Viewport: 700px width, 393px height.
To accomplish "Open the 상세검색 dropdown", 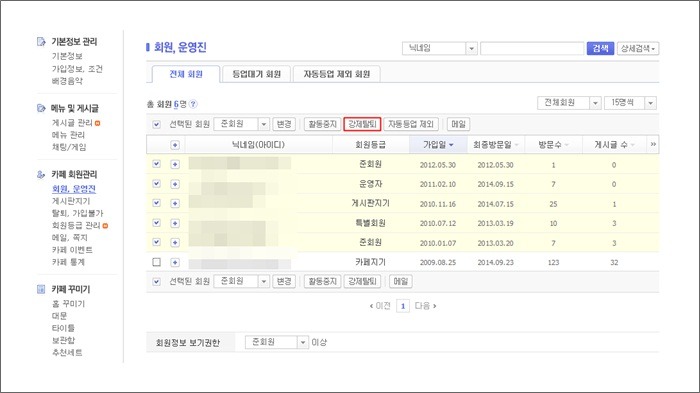I will coord(638,48).
